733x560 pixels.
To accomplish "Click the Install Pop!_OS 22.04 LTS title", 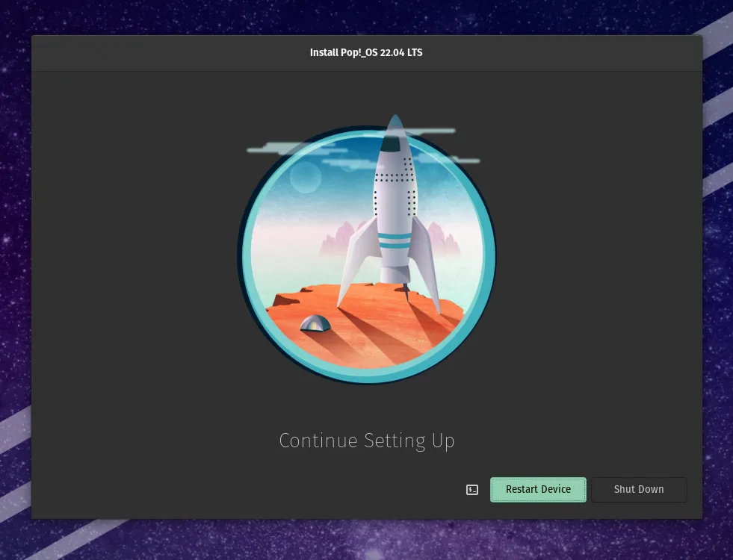I will (366, 52).
